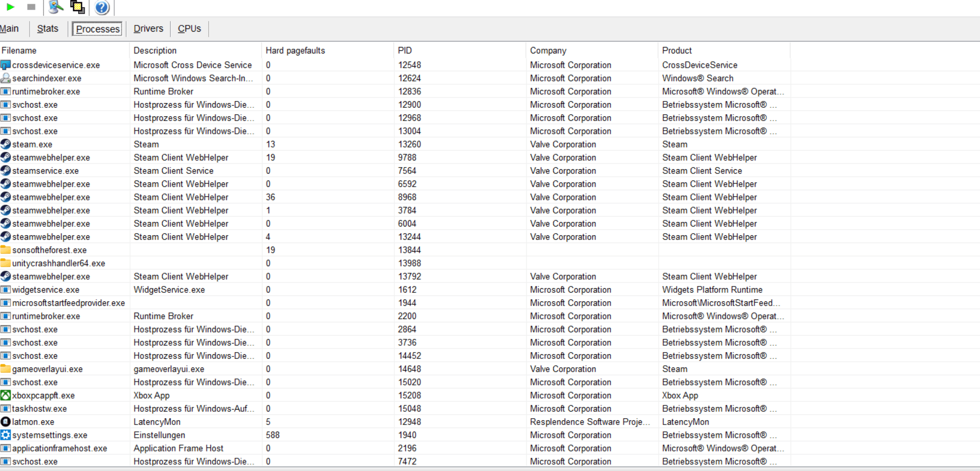The height and width of the screenshot is (471, 980).
Task: Go to the Drivers tab
Action: (x=149, y=29)
